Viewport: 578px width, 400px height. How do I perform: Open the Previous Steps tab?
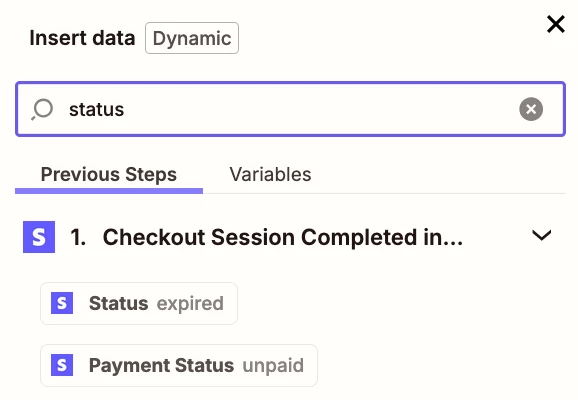(109, 174)
